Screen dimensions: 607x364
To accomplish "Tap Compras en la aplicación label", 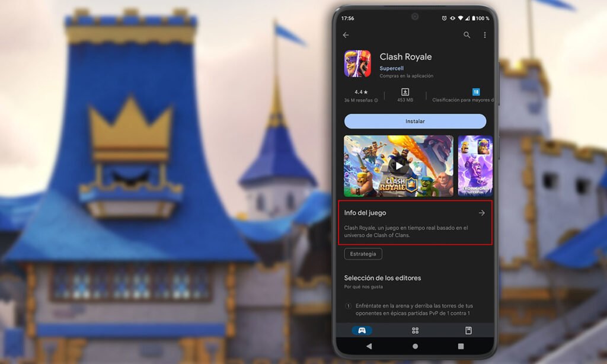I will pos(407,76).
